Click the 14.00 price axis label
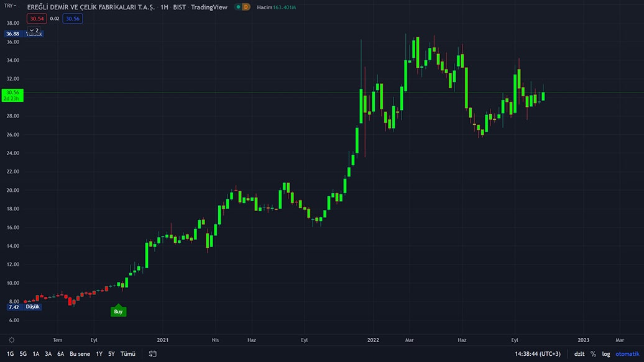644x362 pixels. pos(12,246)
